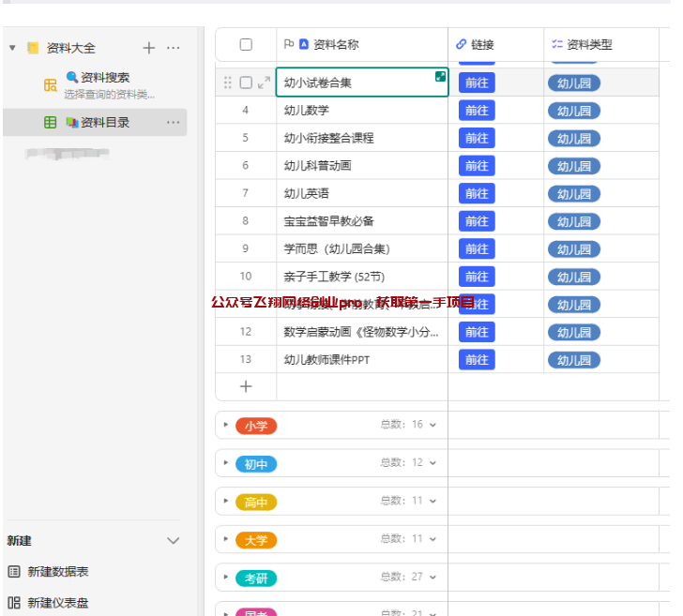Open 总数 dropdown for 高中 group
The image size is (683, 616).
tap(433, 502)
